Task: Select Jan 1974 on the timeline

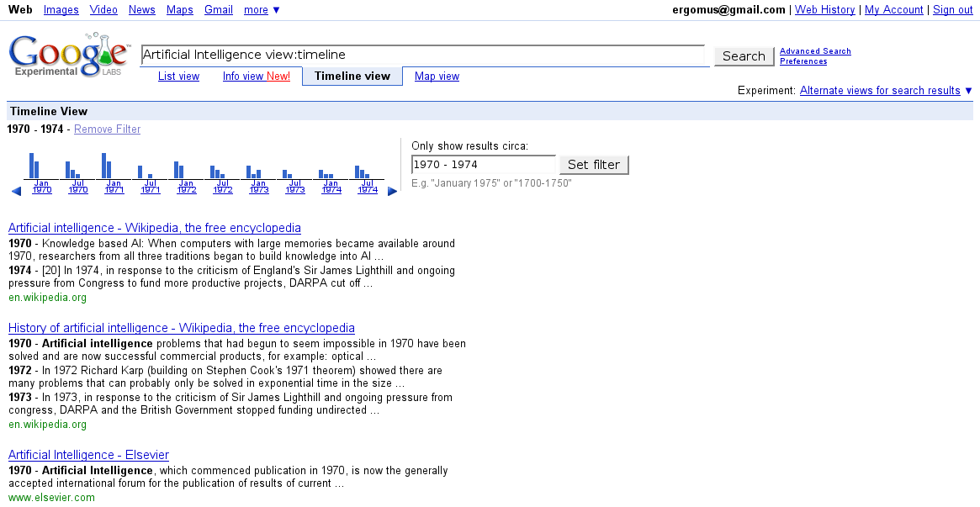Action: pos(331,187)
